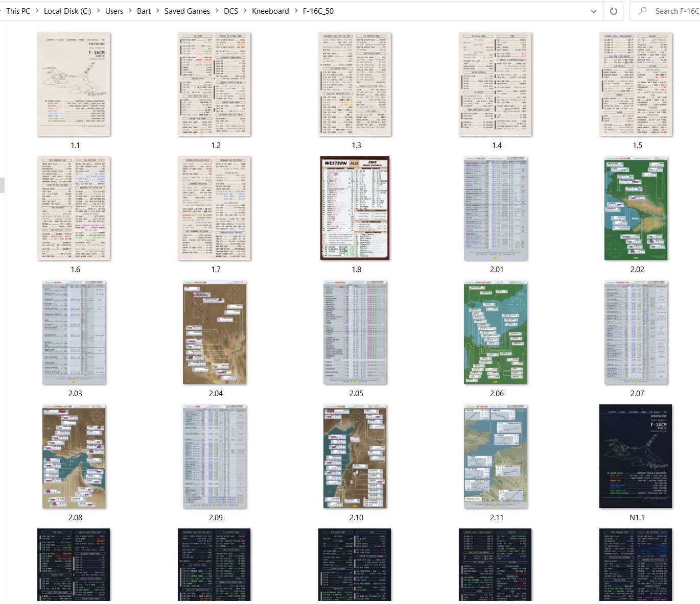
Task: Expand chevron after Local Disk breadcrumb
Action: tap(98, 11)
